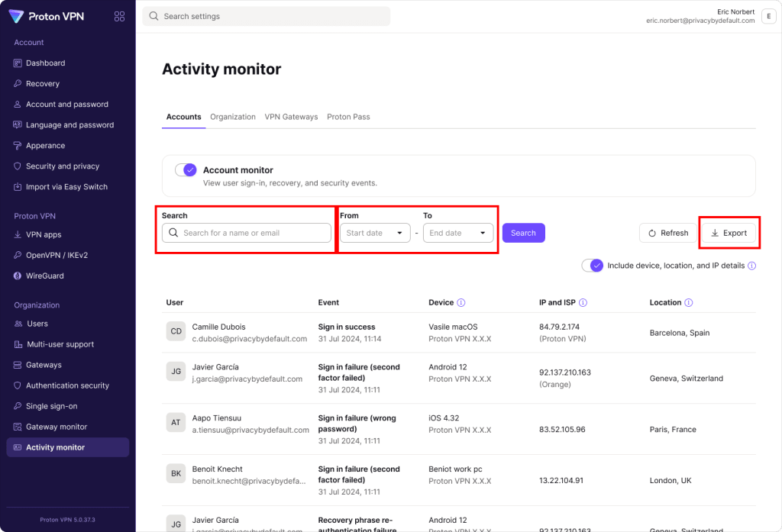Toggle Include device, location, and IP details

[593, 266]
